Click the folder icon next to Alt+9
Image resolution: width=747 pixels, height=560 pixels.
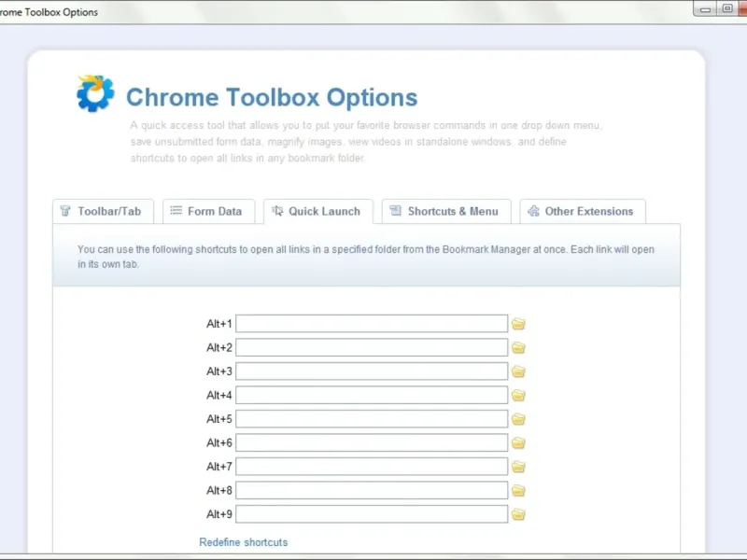518,514
